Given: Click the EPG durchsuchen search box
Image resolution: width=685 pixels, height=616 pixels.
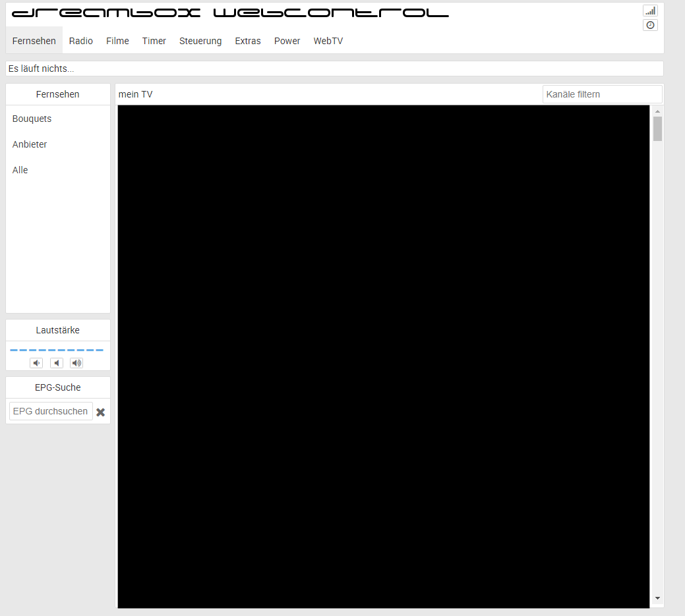Looking at the screenshot, I should pyautogui.click(x=51, y=411).
